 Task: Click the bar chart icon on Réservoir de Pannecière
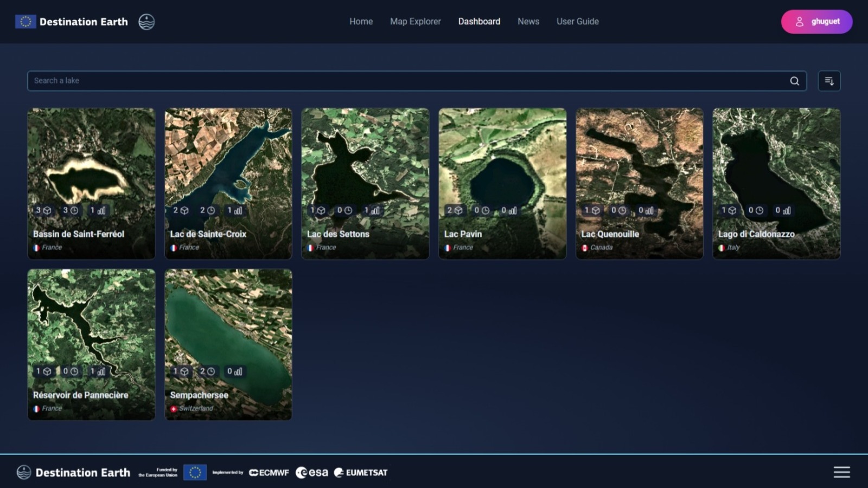click(101, 371)
